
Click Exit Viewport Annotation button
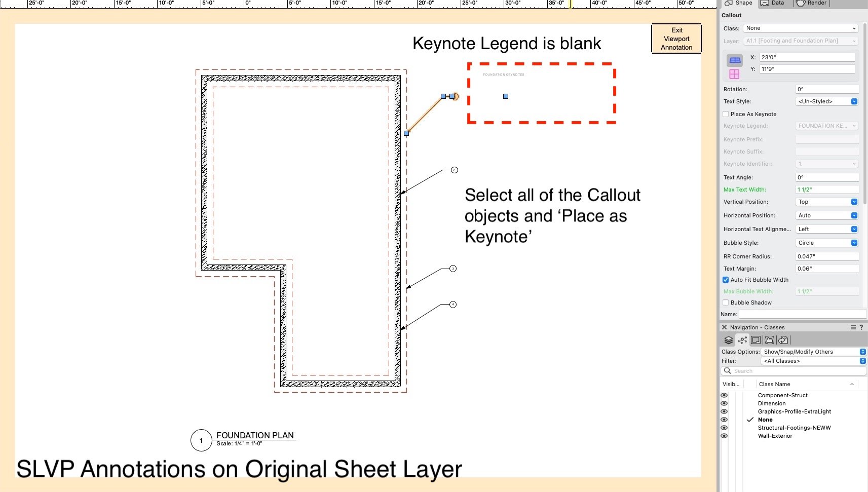(x=676, y=39)
